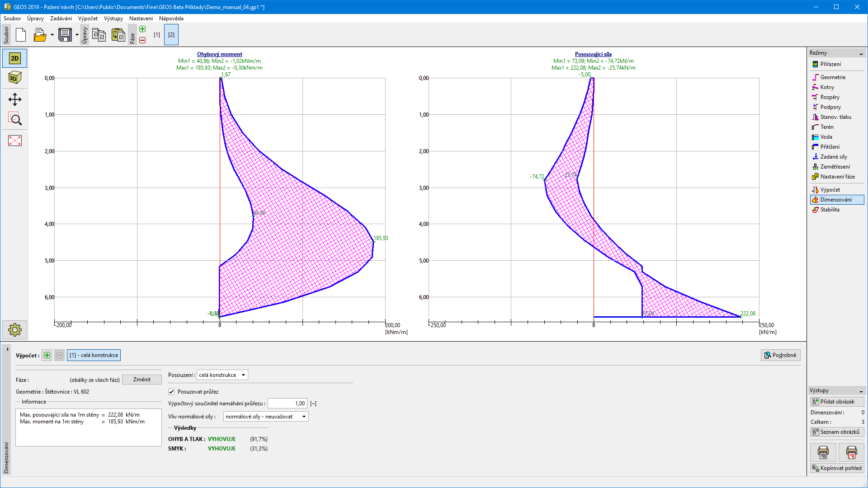Click the Podrobně button

coord(780,355)
